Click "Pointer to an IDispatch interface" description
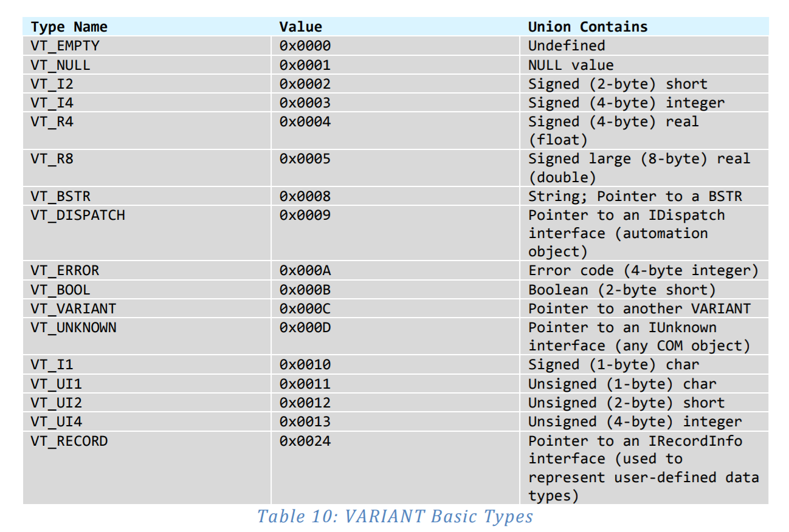The width and height of the screenshot is (789, 532). pos(626,233)
